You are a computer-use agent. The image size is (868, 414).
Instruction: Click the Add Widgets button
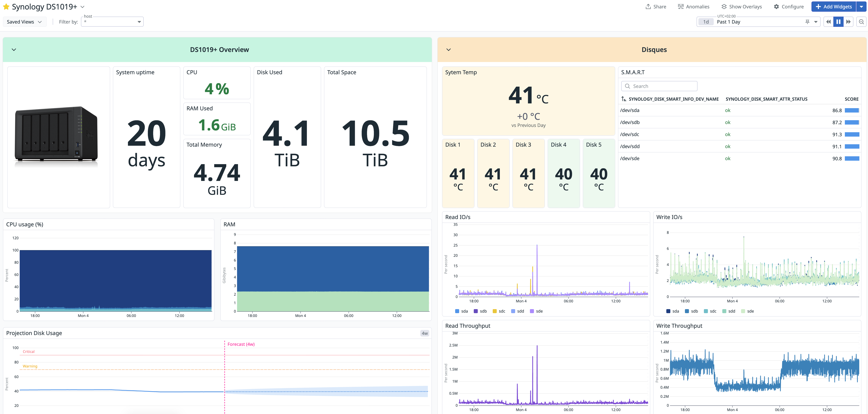(x=833, y=7)
